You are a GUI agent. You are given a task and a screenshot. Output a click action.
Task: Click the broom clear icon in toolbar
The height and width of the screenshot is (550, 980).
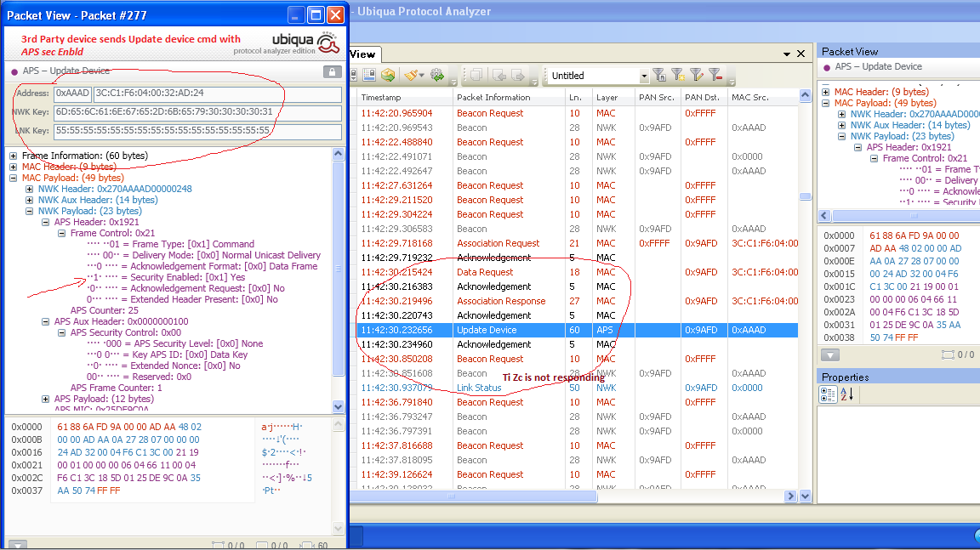click(411, 76)
